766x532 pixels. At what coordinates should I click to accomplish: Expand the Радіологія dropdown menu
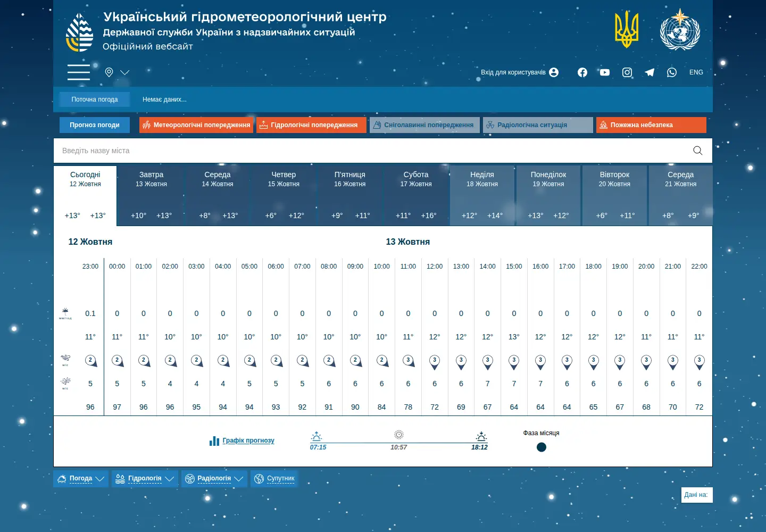214,479
